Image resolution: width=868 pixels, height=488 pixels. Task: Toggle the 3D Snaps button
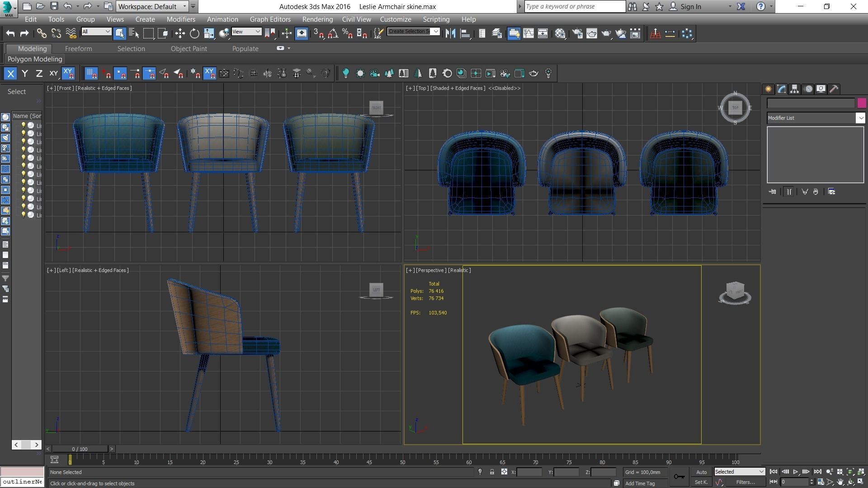(x=319, y=33)
